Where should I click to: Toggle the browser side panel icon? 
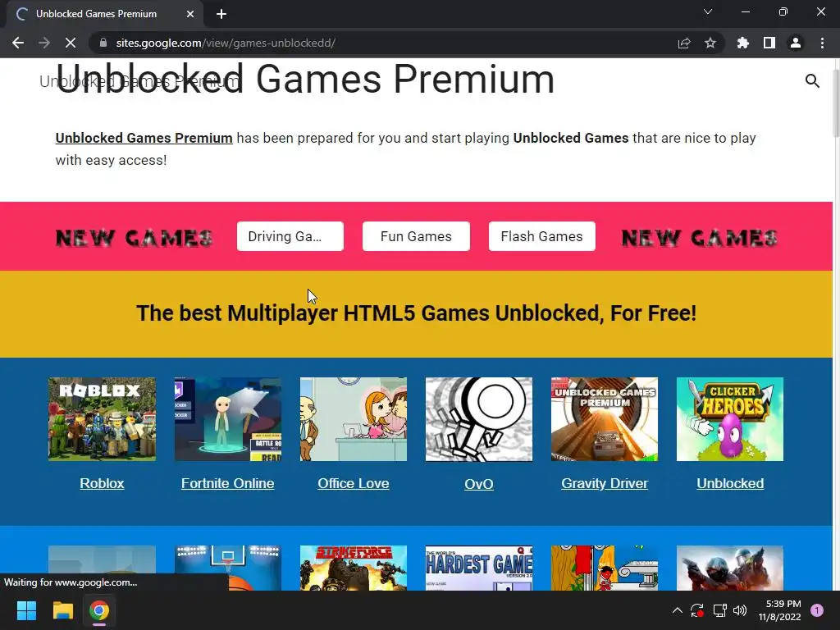769,43
